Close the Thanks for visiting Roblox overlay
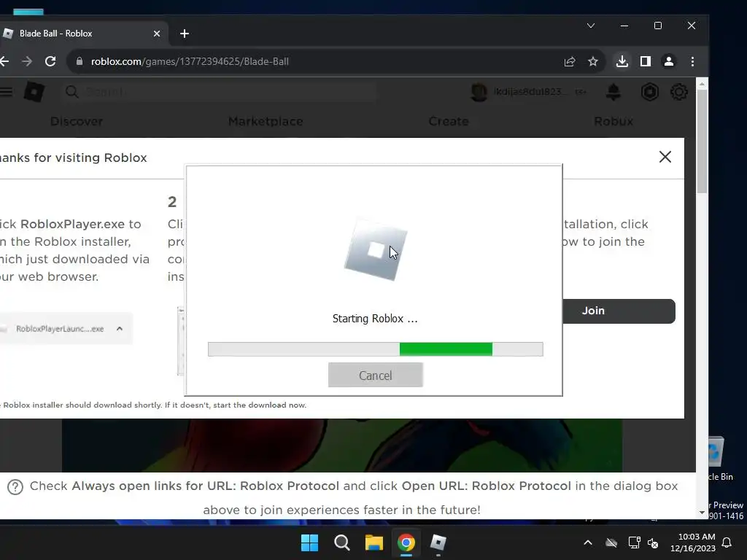Screen dimensions: 747x560 [x=665, y=157]
